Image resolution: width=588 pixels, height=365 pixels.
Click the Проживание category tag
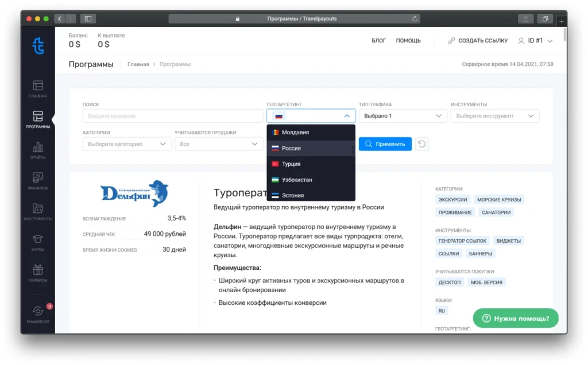455,212
